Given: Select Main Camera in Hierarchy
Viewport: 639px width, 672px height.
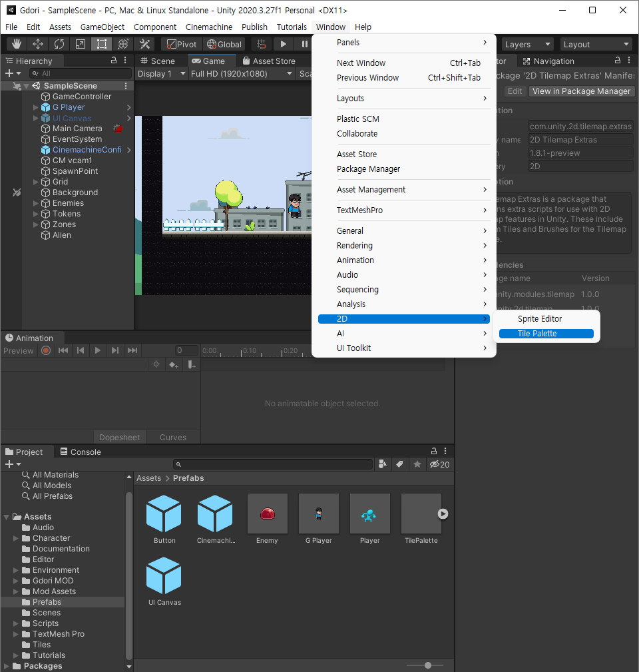Looking at the screenshot, I should 77,129.
